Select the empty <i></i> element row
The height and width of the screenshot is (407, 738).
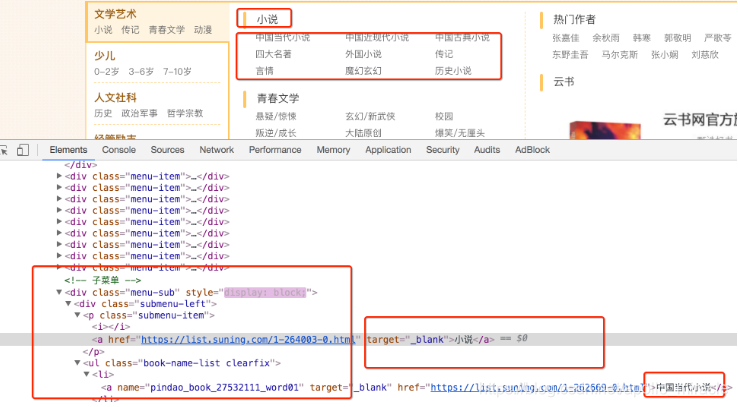[111, 327]
